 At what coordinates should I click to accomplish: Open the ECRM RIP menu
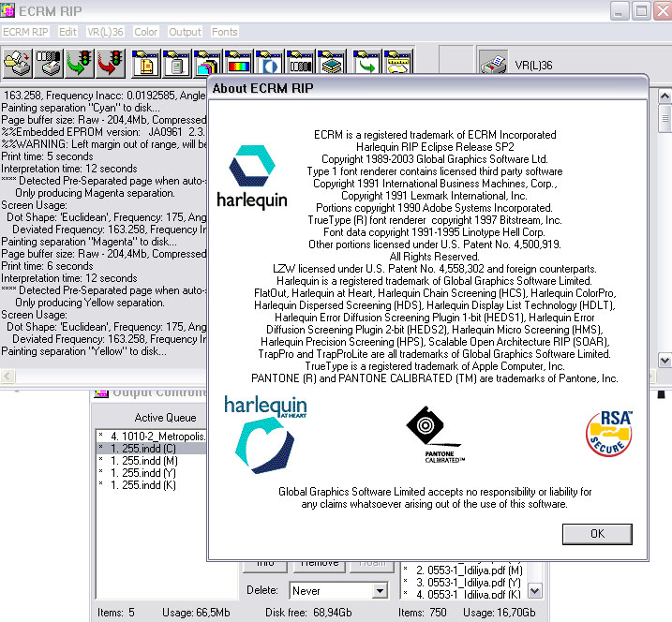25,32
